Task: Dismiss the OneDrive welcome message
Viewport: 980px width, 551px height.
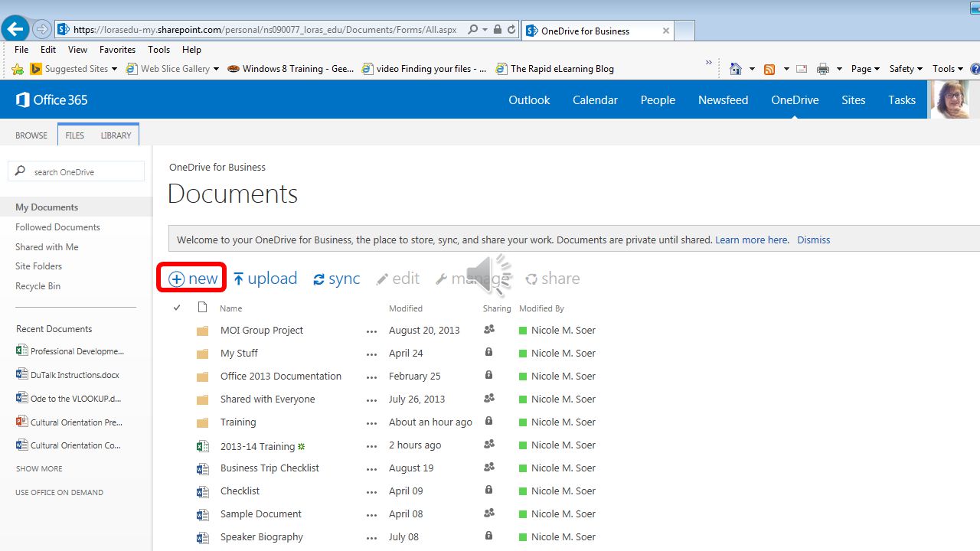Action: (x=813, y=240)
